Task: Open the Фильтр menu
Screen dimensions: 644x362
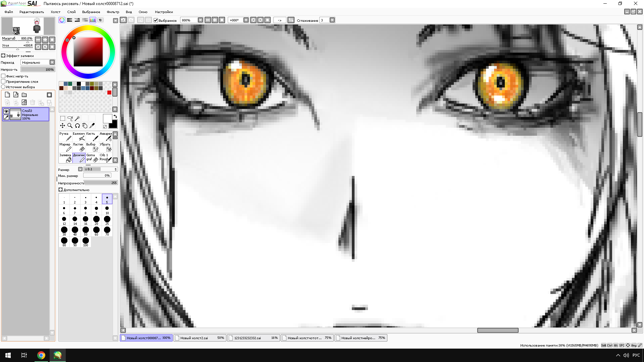Action: pos(113,12)
